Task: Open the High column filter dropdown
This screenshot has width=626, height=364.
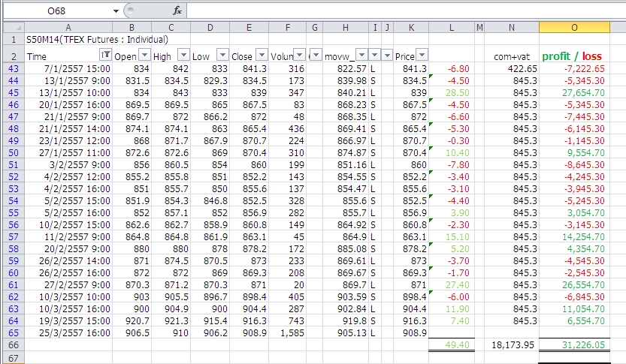Action: (x=183, y=55)
